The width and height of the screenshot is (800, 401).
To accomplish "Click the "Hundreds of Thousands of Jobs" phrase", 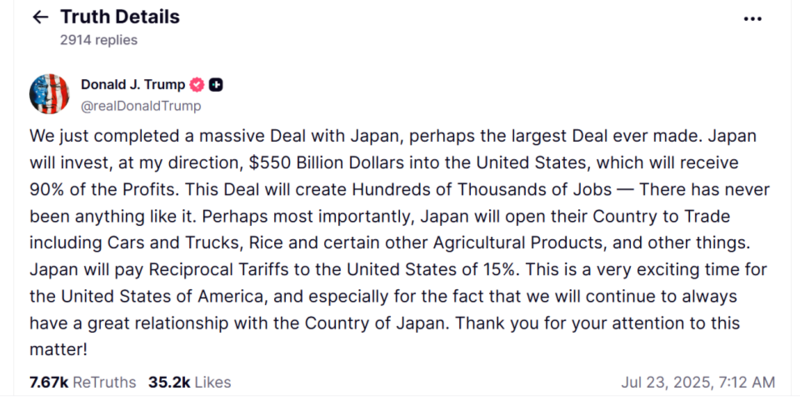I will tap(482, 189).
